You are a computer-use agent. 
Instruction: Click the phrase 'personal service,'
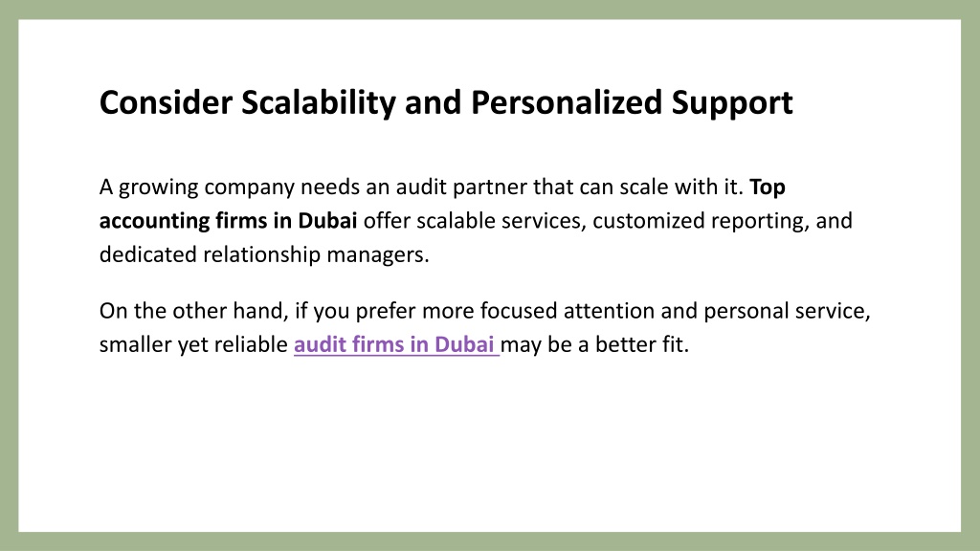point(787,311)
